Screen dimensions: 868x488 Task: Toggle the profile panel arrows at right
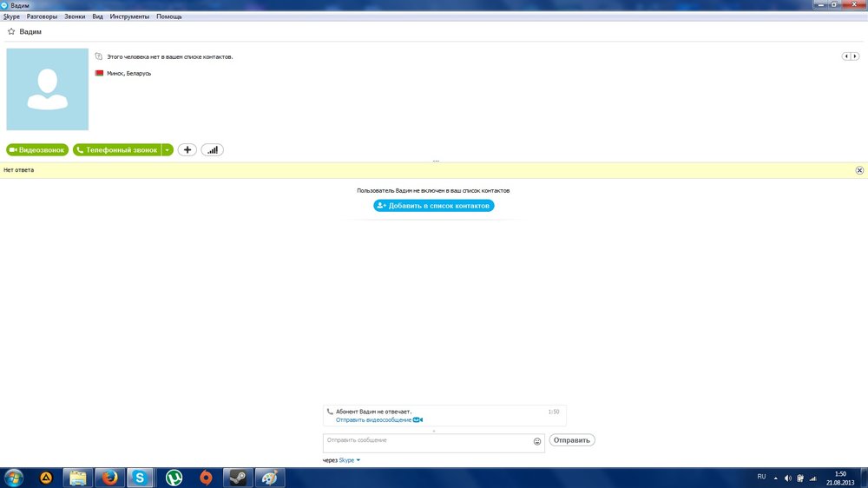(x=851, y=56)
